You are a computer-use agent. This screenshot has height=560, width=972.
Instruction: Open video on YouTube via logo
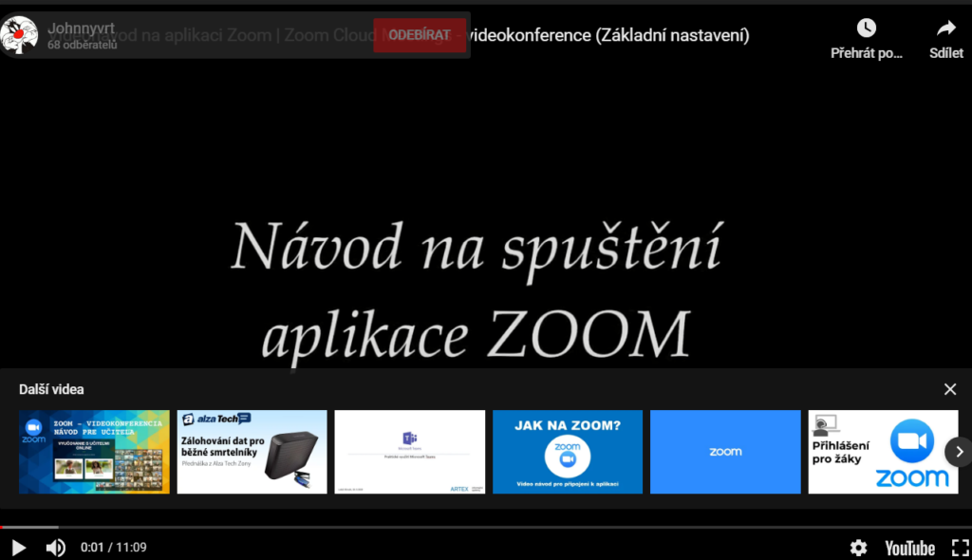909,549
